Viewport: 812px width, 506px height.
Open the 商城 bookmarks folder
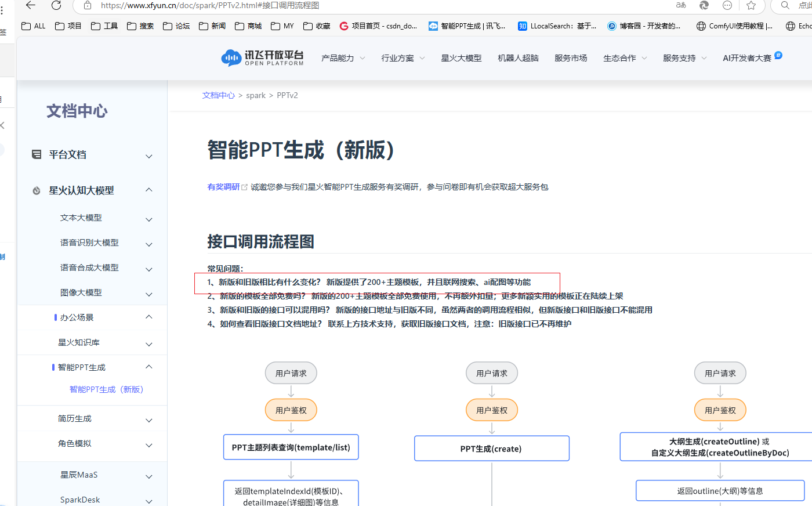coord(248,26)
